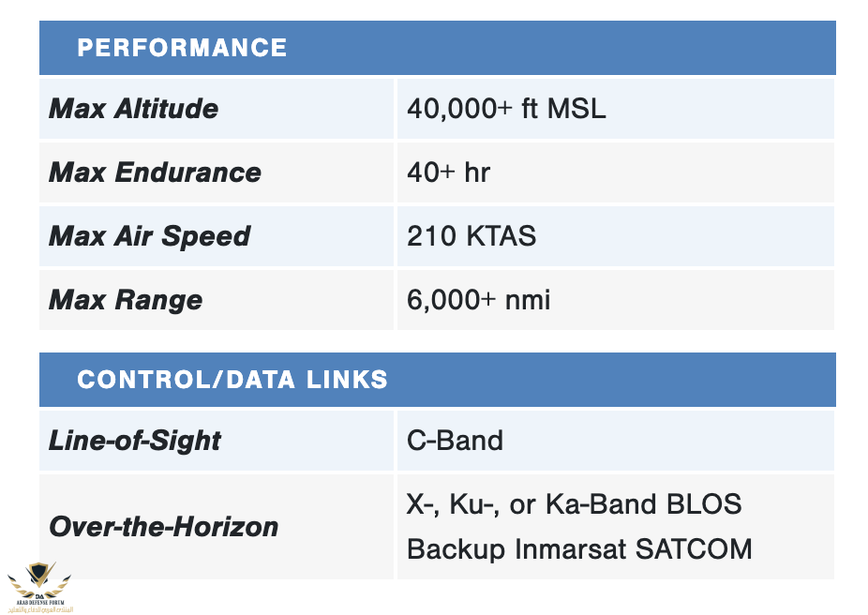Click the Arabic text under forum logo
The image size is (868, 615).
[40, 609]
